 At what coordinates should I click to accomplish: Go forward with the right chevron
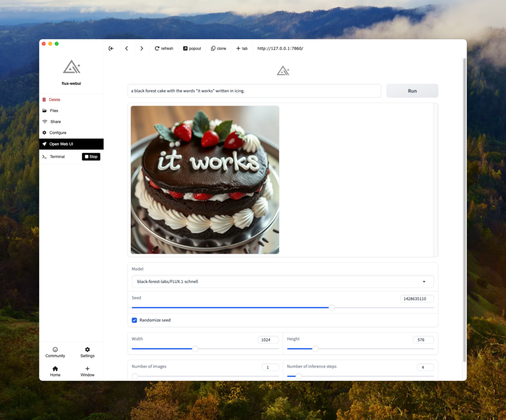click(142, 48)
